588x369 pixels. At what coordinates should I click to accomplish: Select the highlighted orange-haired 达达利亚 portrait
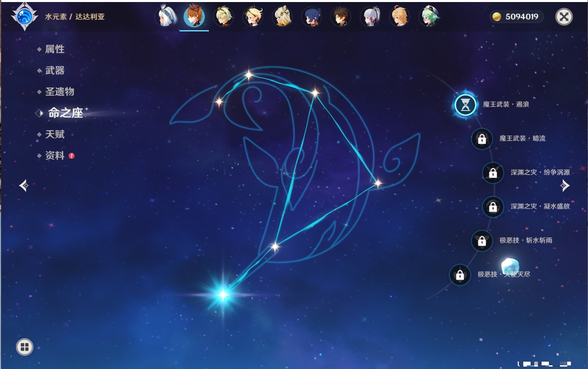(194, 16)
